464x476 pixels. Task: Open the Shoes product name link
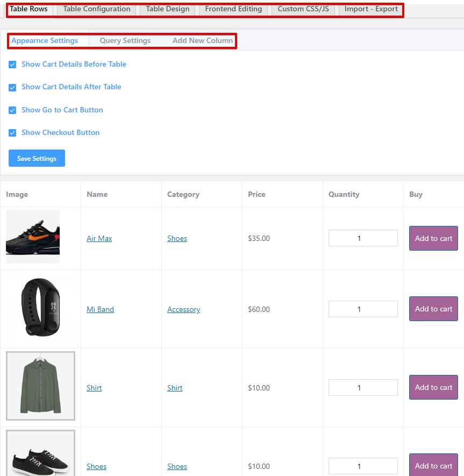tap(96, 466)
